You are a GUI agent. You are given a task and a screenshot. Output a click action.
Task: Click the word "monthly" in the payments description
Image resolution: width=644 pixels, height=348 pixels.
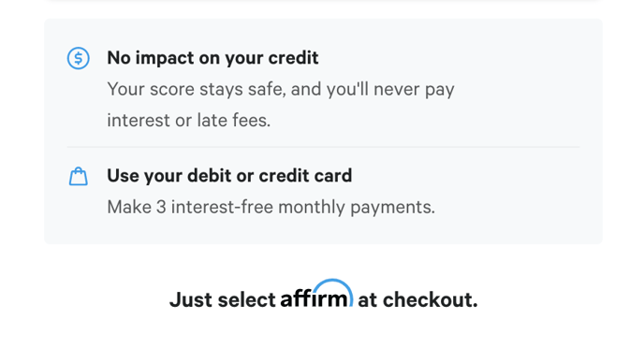[312, 207]
